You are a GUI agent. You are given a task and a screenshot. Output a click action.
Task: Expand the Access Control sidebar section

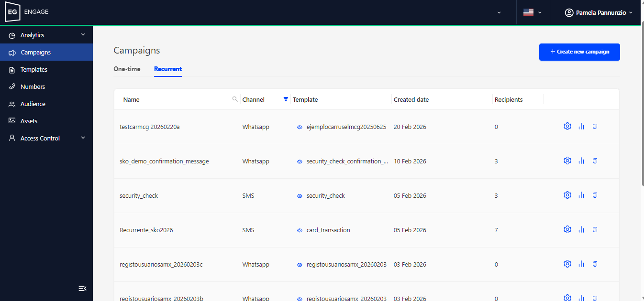46,139
